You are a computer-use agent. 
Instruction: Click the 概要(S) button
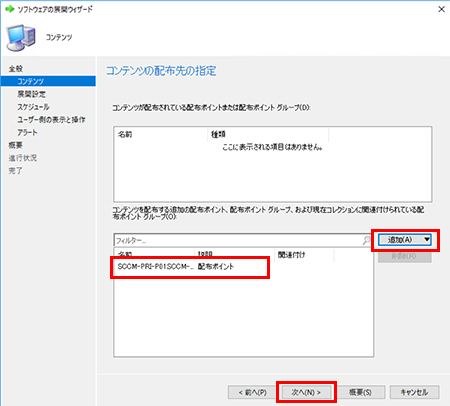coord(360,392)
